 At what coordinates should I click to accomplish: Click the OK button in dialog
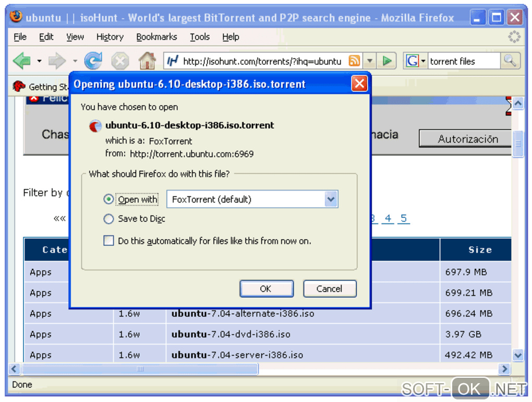(267, 289)
